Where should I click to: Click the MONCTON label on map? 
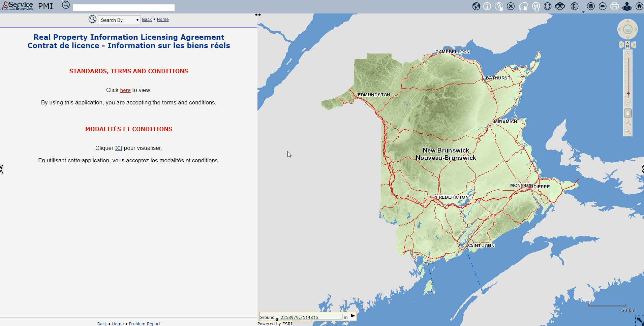(521, 186)
